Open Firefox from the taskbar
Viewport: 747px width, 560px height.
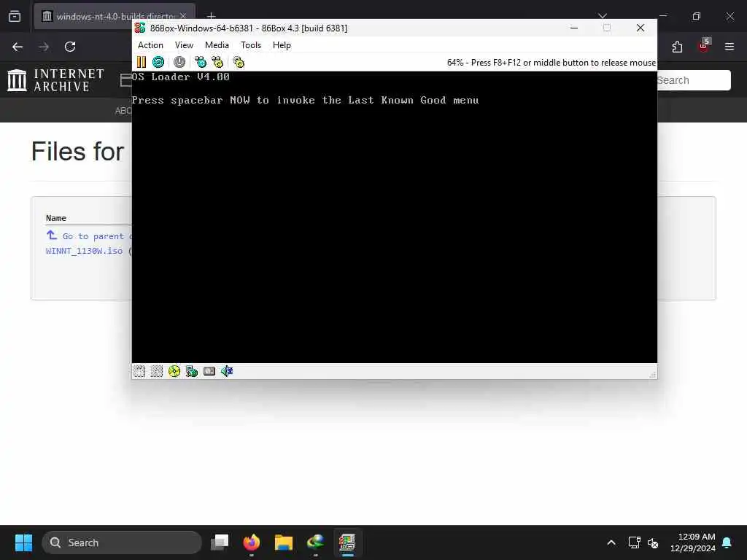coord(252,542)
